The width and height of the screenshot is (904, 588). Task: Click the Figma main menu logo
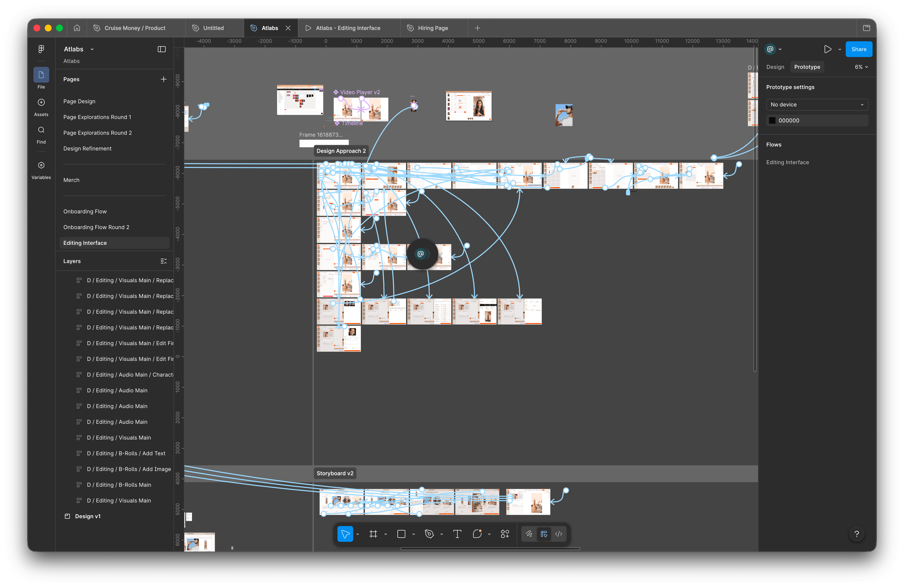(x=41, y=49)
